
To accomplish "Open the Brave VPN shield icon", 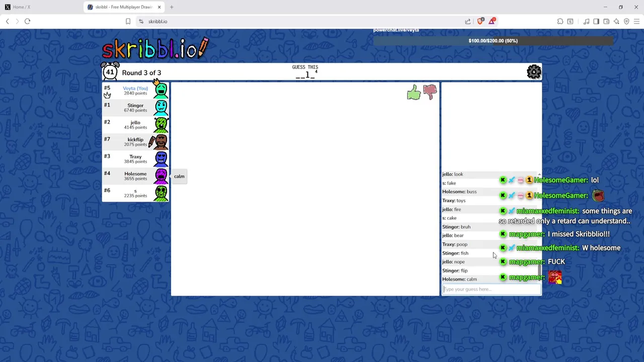I will [x=626, y=21].
